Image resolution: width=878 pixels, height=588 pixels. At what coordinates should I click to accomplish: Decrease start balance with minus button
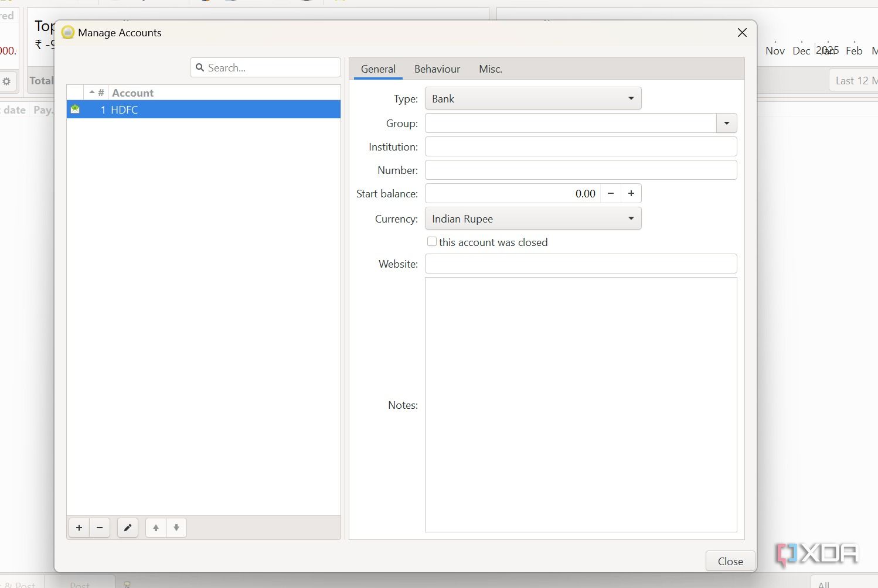click(x=611, y=193)
